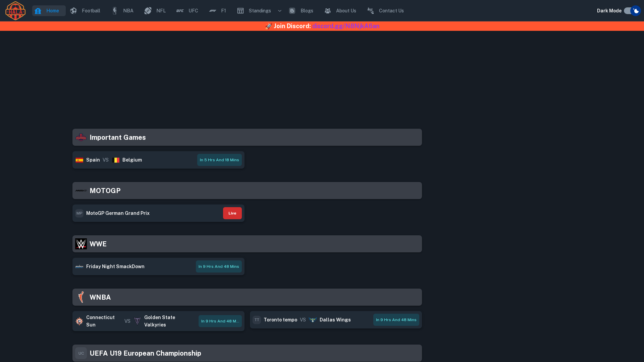Screen dimensions: 644x362
Task: Click the Football soccer ball icon
Action: point(73,11)
